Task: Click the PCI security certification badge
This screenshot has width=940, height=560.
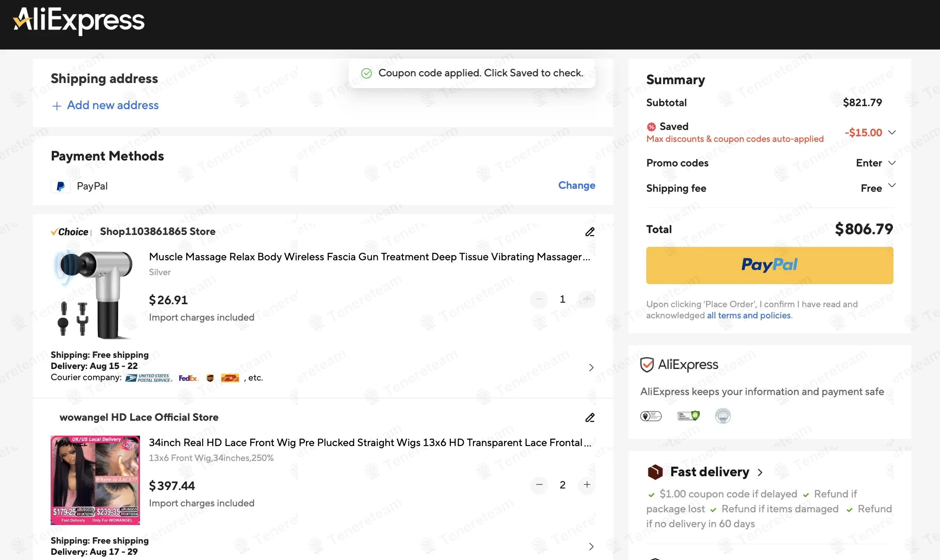Action: [651, 416]
